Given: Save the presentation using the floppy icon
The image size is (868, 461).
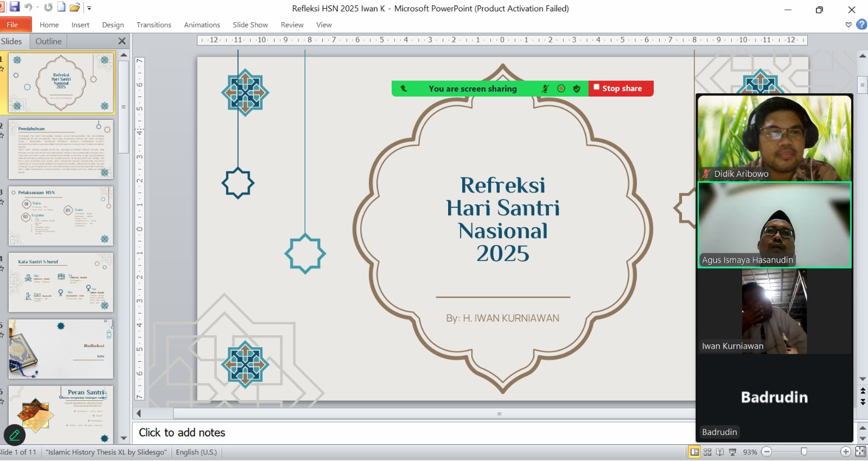Looking at the screenshot, I should coord(15,7).
